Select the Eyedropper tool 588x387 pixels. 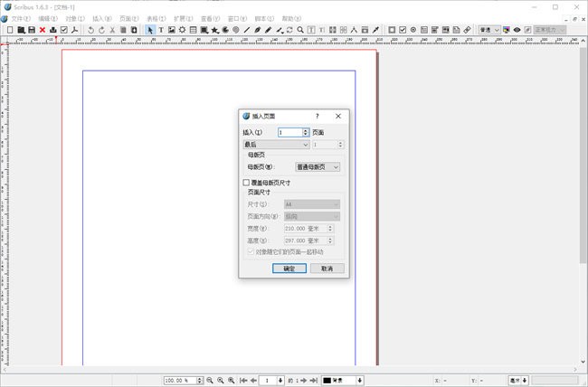[375, 30]
